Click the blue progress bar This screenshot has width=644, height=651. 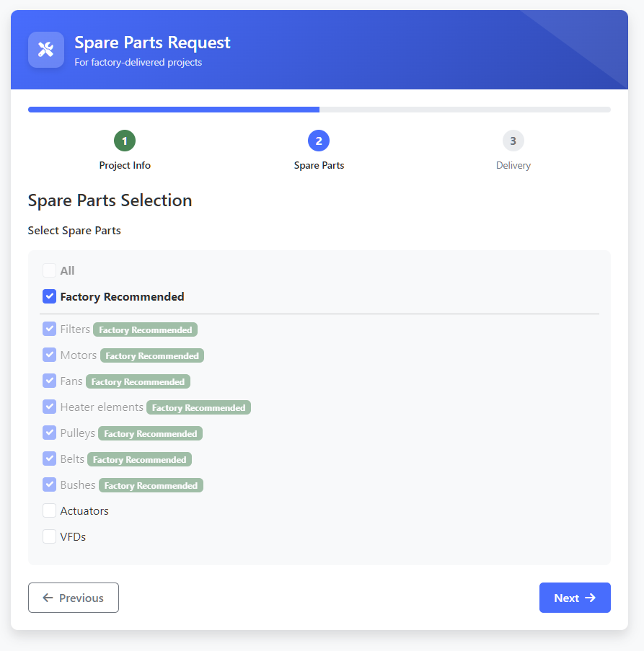pyautogui.click(x=174, y=110)
